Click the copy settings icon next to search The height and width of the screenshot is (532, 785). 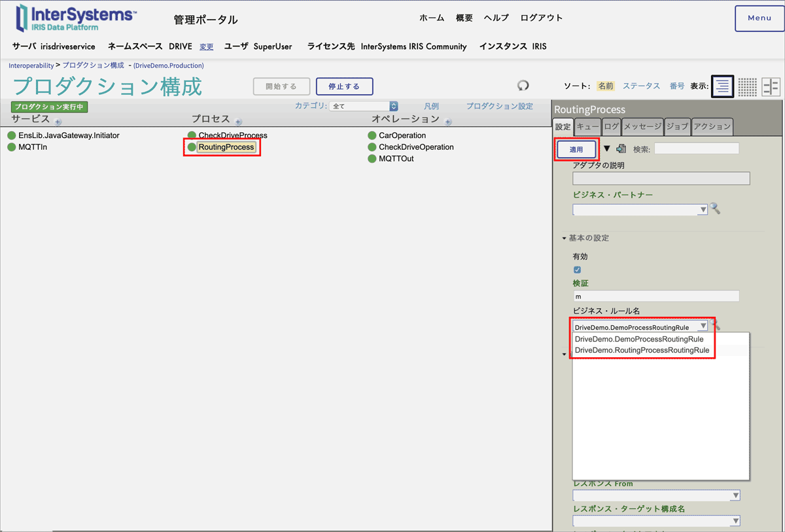621,149
